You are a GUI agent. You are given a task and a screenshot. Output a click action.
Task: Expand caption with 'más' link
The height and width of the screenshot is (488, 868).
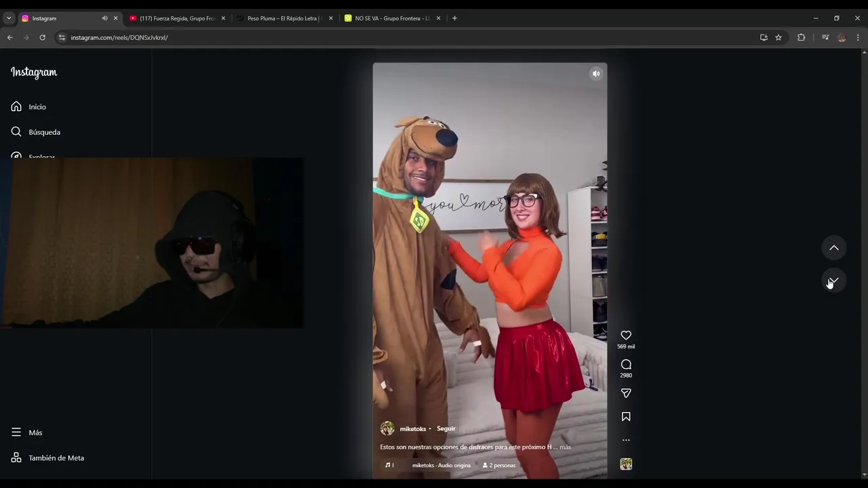[565, 447]
